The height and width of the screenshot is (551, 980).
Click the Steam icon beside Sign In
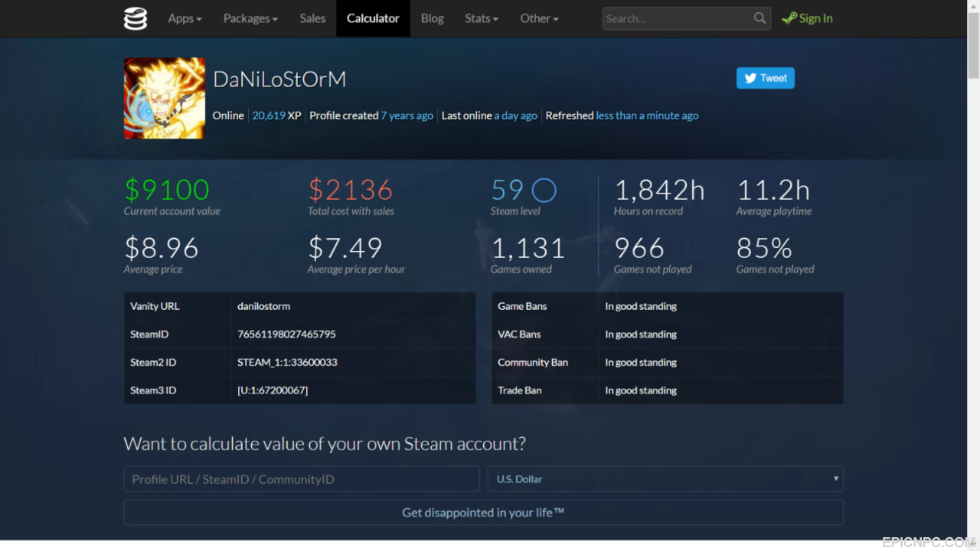789,18
